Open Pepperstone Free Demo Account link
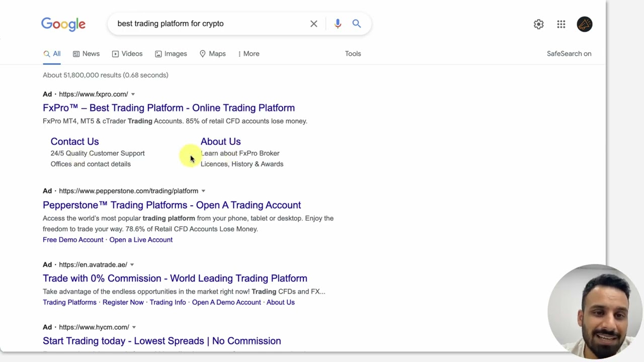This screenshot has width=644, height=362. click(73, 240)
